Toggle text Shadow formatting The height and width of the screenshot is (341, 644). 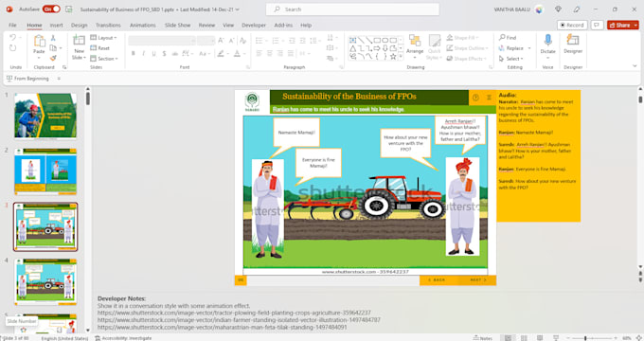point(164,54)
